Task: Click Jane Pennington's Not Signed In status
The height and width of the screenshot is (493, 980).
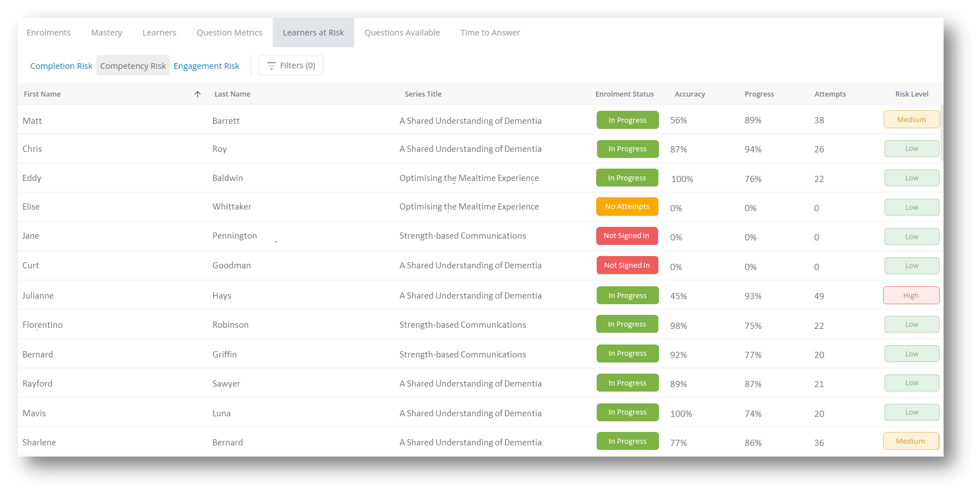Action: [626, 236]
